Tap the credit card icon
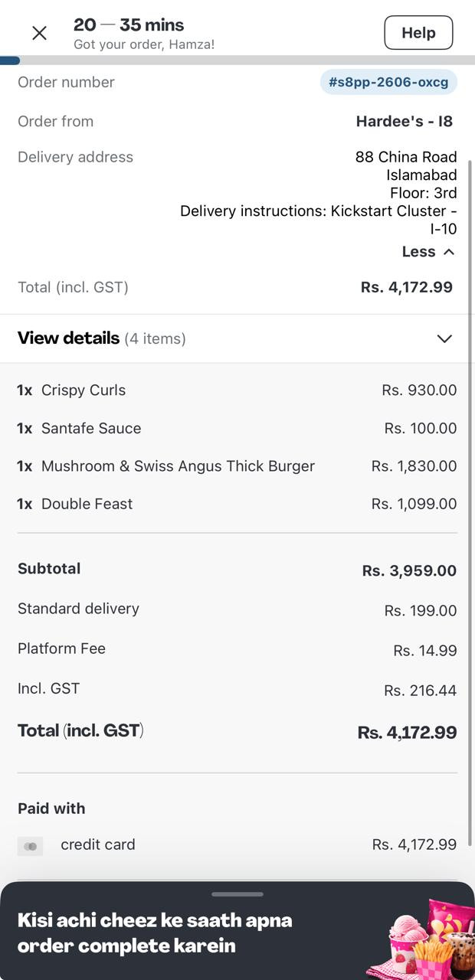This screenshot has height=980, width=475. click(31, 845)
